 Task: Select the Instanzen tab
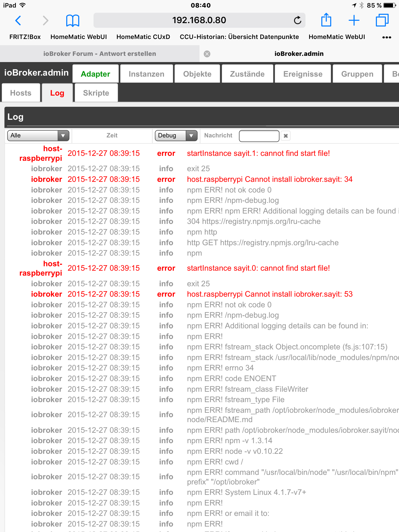(147, 74)
